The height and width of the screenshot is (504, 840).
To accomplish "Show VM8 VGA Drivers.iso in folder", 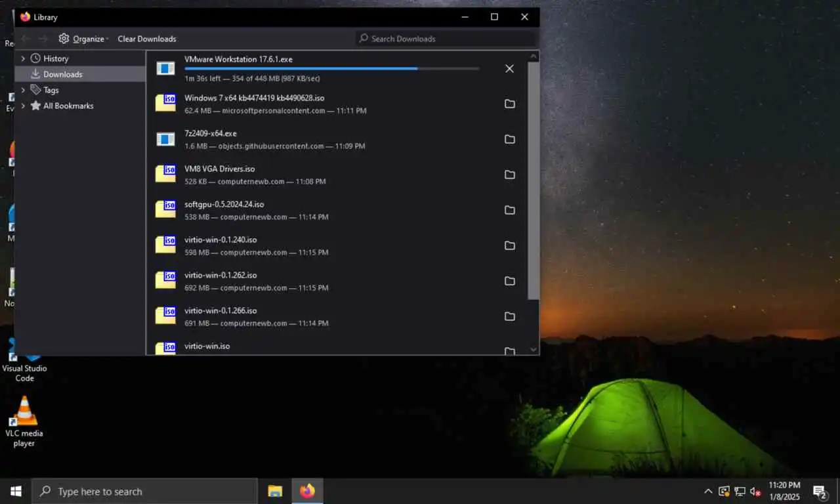I will click(509, 175).
